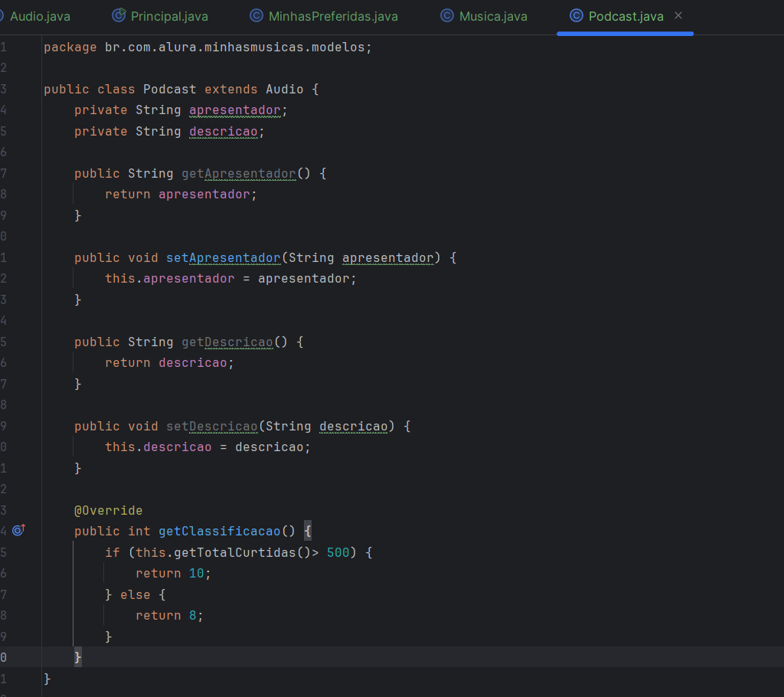
Task: Click 'return descricao;' statement
Action: [169, 363]
